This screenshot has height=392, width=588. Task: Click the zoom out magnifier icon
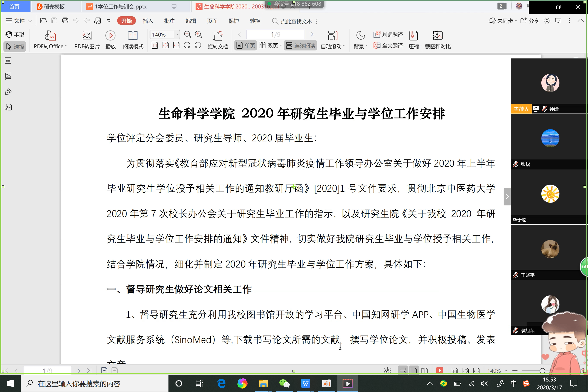(x=187, y=35)
